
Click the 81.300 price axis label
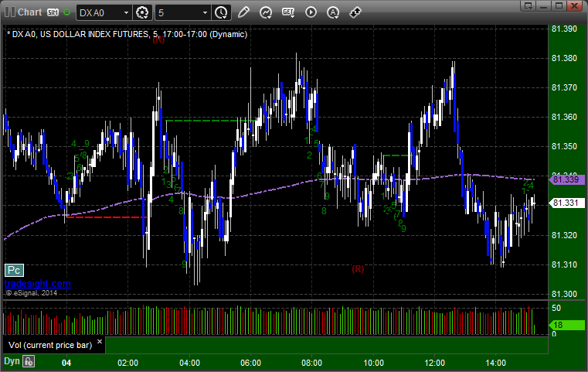(564, 295)
